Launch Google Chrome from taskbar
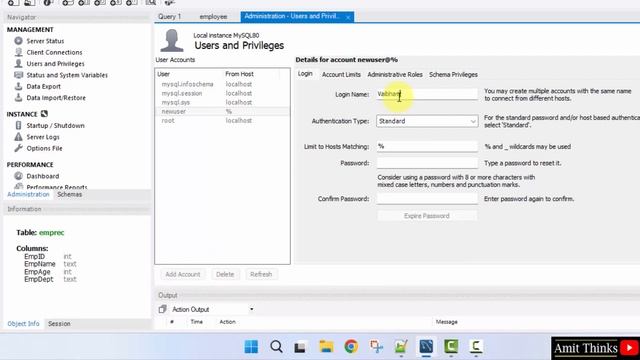This screenshot has height=360, width=640. pyautogui.click(x=351, y=347)
